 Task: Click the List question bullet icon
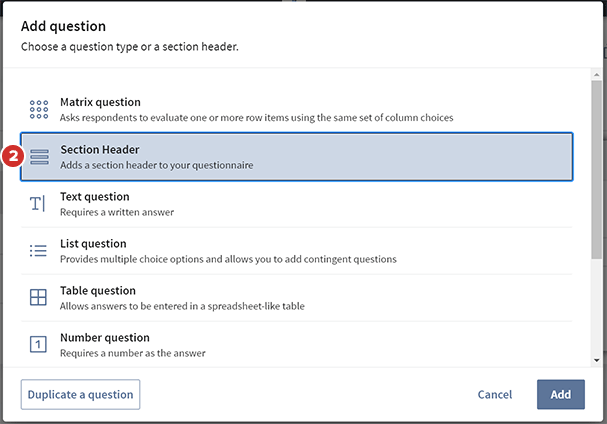coord(38,251)
